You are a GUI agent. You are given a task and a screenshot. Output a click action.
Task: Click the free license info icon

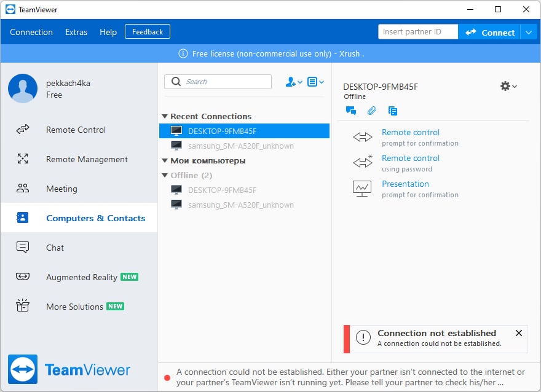[183, 54]
